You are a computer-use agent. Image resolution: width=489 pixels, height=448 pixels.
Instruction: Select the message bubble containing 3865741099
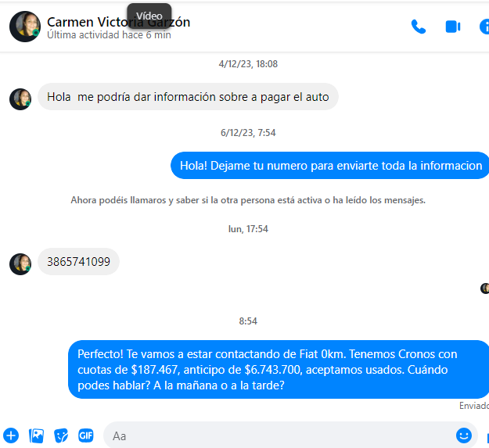[x=78, y=262]
